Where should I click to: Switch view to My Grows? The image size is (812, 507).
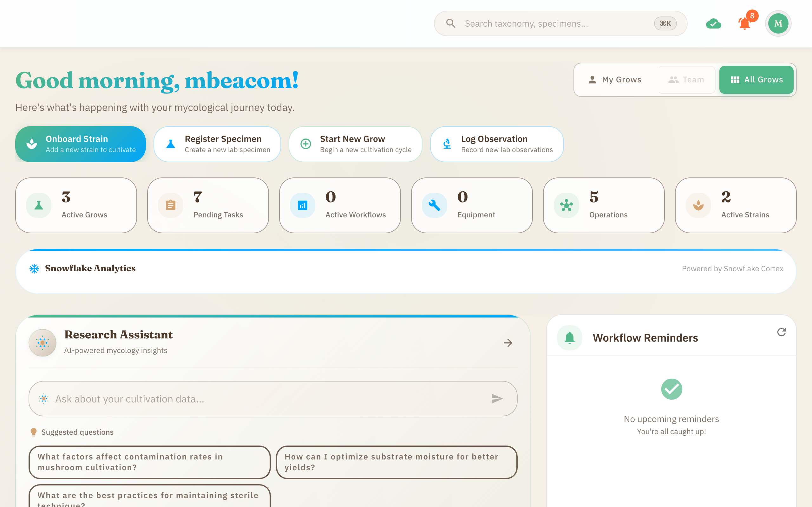click(x=615, y=80)
